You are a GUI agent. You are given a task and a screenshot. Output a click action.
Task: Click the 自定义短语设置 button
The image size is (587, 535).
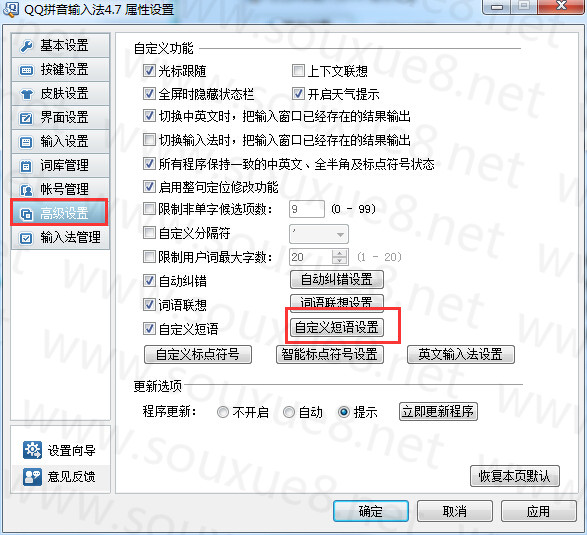(x=337, y=328)
